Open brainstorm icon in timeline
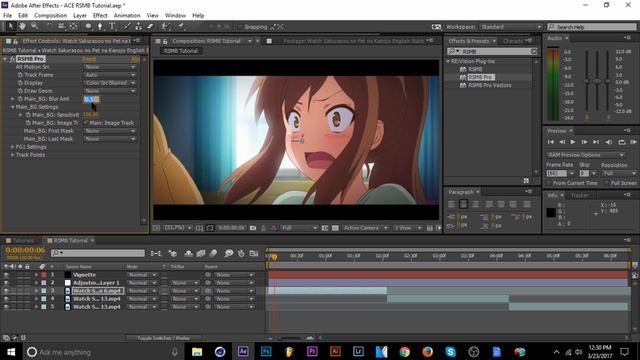Screen dimensions: 640x360 (229, 253)
